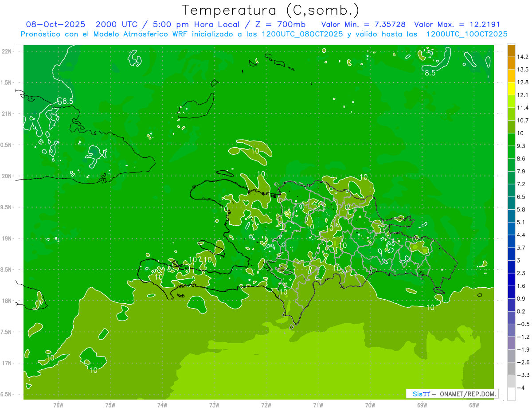Click the 76W longitude axis label
Screen dimensions: 532x411
[58, 405]
